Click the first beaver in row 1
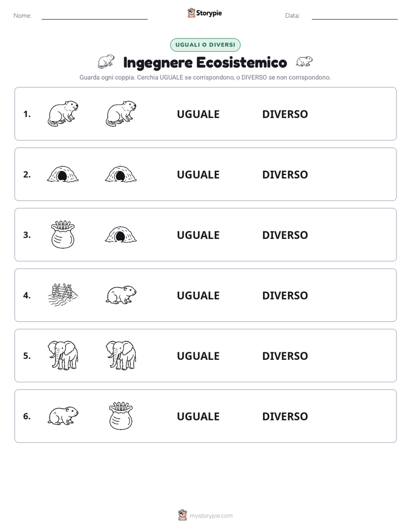 63,113
